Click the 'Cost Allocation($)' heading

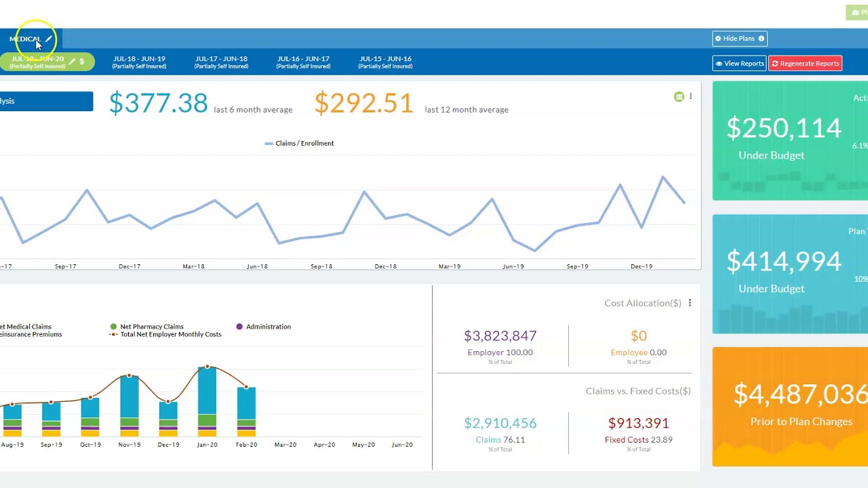click(643, 303)
